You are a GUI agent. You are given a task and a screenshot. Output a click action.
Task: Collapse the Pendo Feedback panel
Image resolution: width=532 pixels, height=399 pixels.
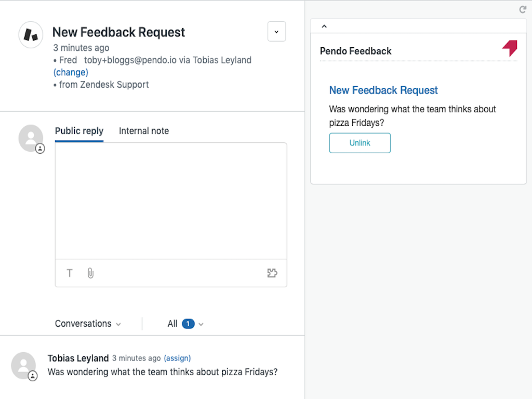click(x=324, y=26)
